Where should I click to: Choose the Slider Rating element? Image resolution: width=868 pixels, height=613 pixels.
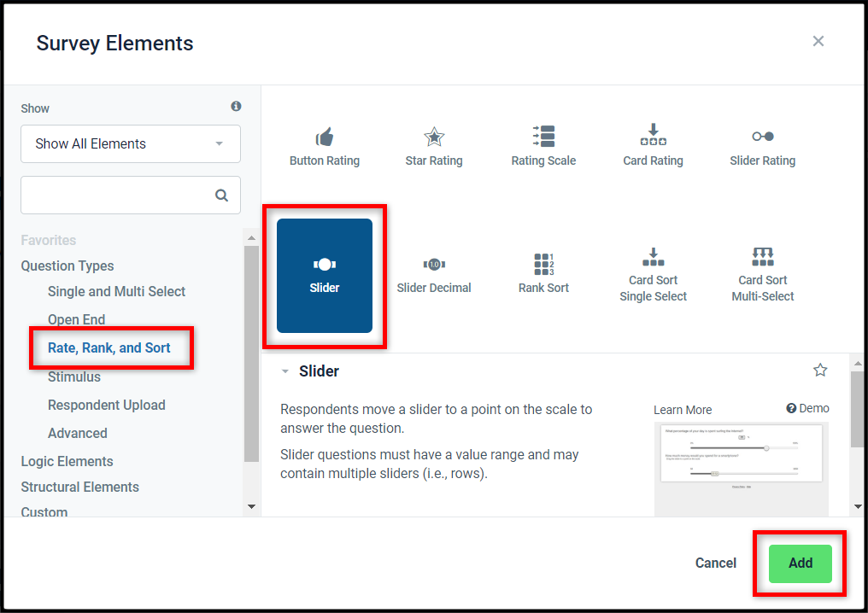pyautogui.click(x=762, y=147)
